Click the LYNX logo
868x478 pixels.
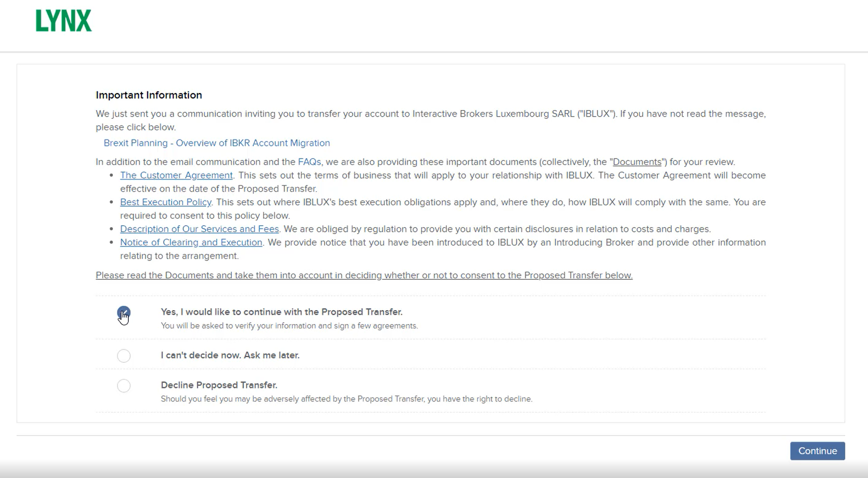pyautogui.click(x=64, y=21)
